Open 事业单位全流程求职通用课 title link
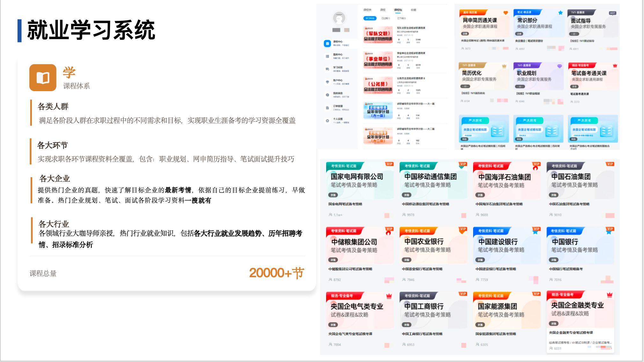The width and height of the screenshot is (644, 362). (x=411, y=53)
